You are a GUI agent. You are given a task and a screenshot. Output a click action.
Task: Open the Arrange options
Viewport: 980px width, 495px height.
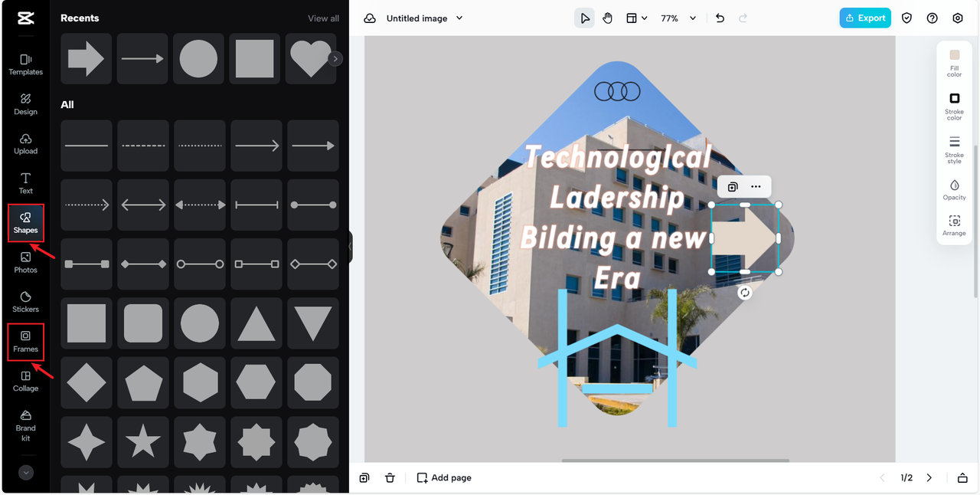click(x=954, y=225)
